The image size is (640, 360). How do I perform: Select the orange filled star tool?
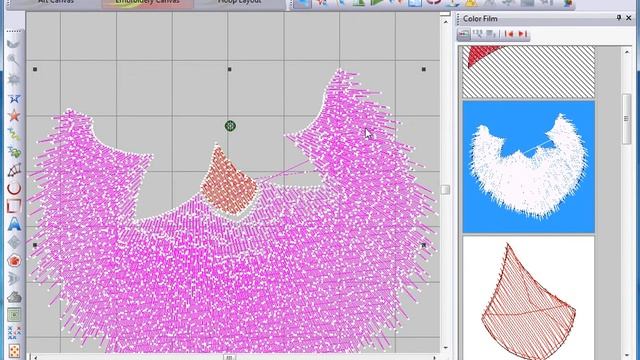(14, 116)
